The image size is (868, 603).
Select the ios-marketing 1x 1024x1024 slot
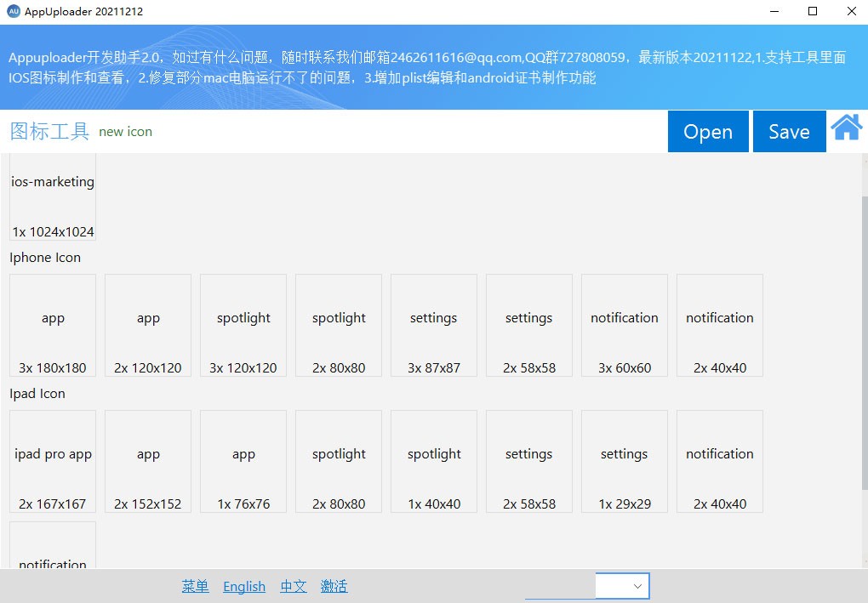point(53,197)
